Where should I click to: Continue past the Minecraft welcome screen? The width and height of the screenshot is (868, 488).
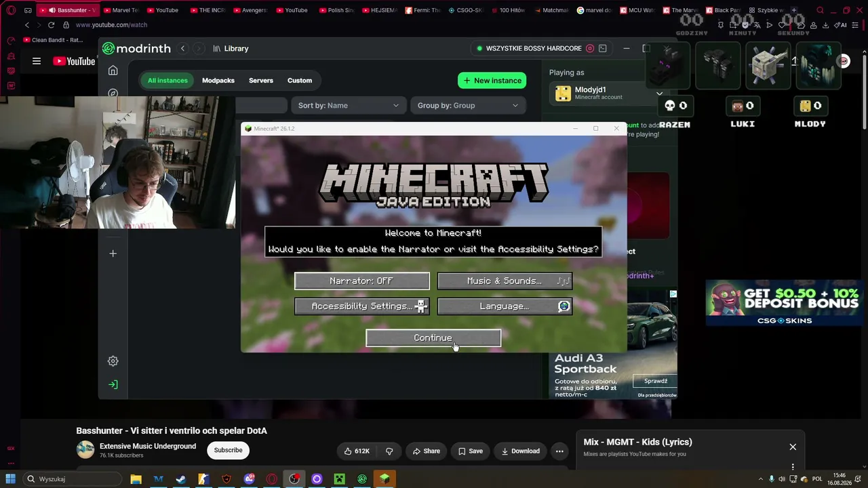click(433, 338)
